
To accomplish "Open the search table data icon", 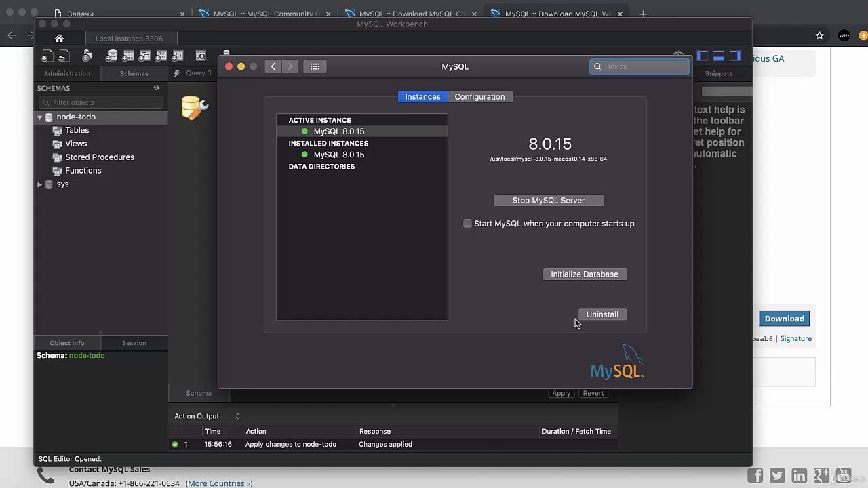I will [201, 56].
